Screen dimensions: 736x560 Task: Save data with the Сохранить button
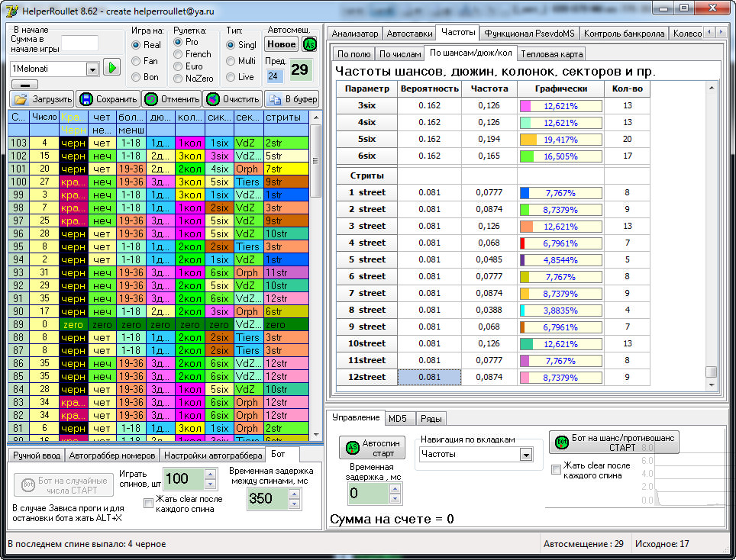tap(107, 99)
